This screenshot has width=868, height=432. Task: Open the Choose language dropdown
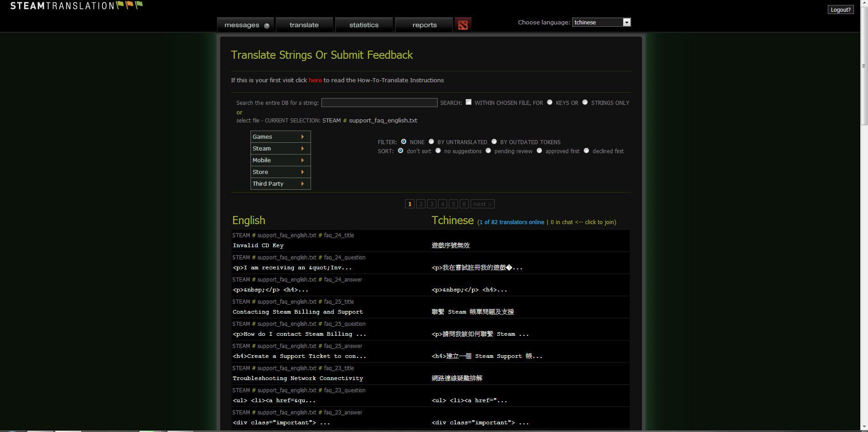(601, 22)
